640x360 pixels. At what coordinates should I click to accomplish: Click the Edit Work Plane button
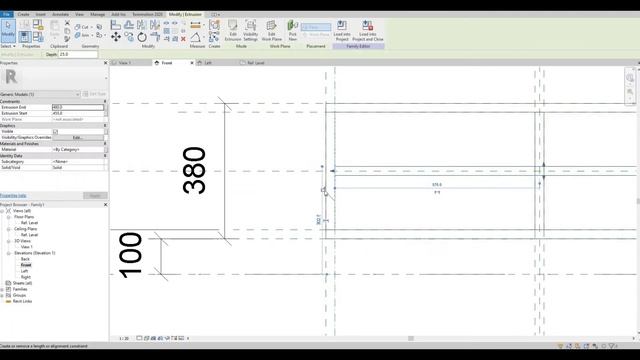271,31
